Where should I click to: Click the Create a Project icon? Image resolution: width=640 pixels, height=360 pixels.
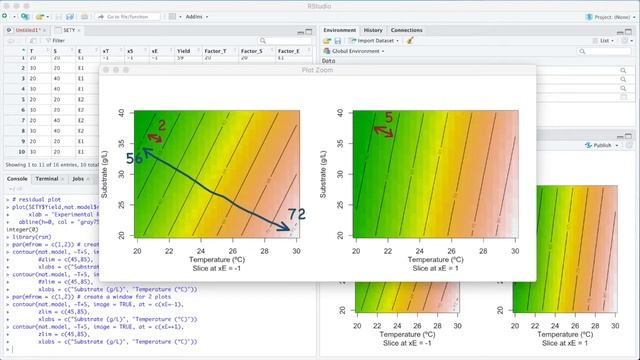click(x=25, y=16)
